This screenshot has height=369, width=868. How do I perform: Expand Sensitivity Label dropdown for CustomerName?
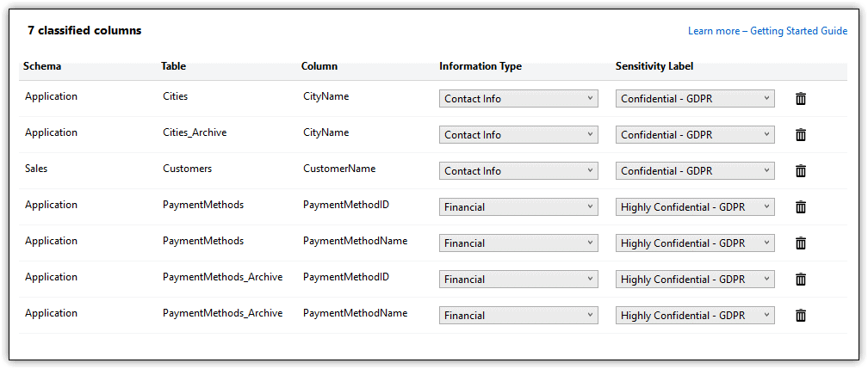[x=695, y=171]
